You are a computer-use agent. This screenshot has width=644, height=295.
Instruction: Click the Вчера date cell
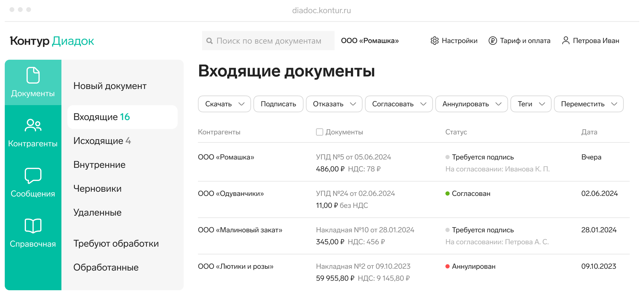click(591, 157)
